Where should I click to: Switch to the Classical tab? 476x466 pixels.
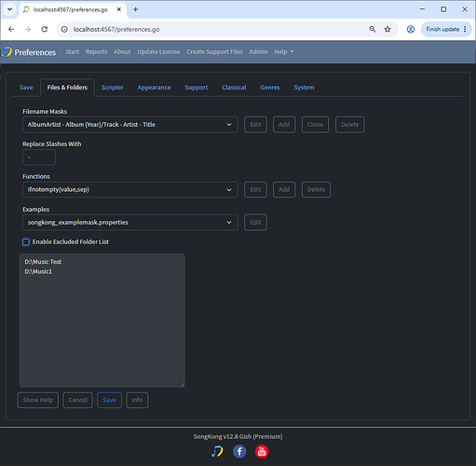coord(234,88)
